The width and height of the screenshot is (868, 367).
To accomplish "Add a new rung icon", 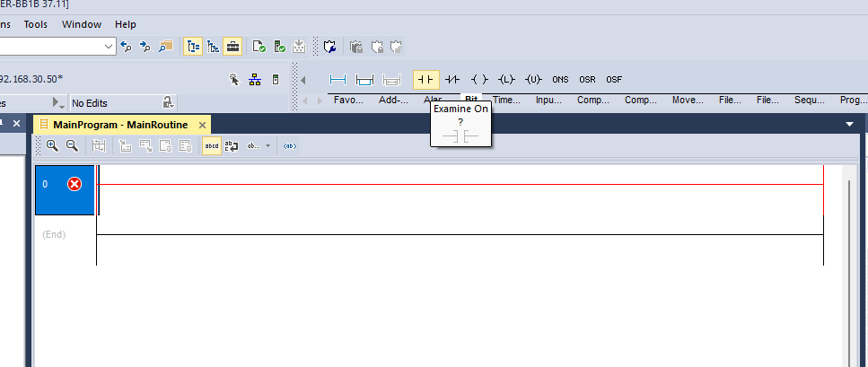I will pos(338,79).
